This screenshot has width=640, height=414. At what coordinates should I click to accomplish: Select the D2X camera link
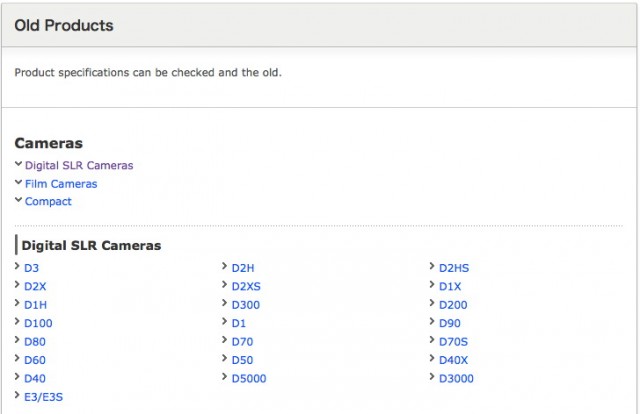[x=35, y=286]
